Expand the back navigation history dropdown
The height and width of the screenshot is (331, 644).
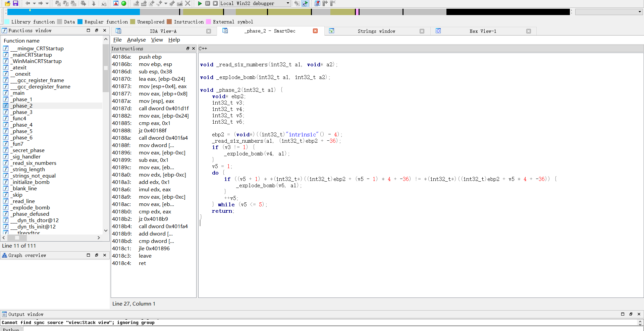click(x=34, y=3)
